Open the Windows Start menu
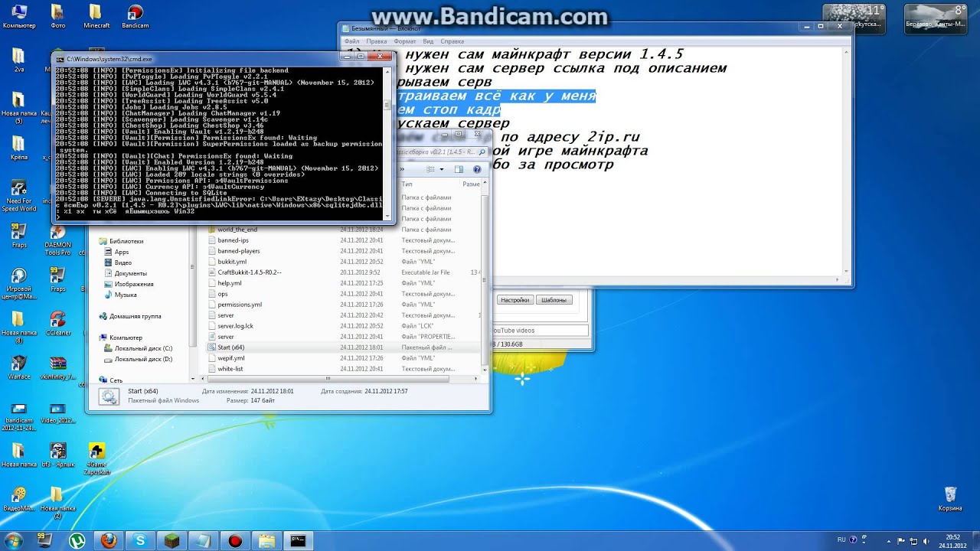This screenshot has height=551, width=980. pos(15,540)
